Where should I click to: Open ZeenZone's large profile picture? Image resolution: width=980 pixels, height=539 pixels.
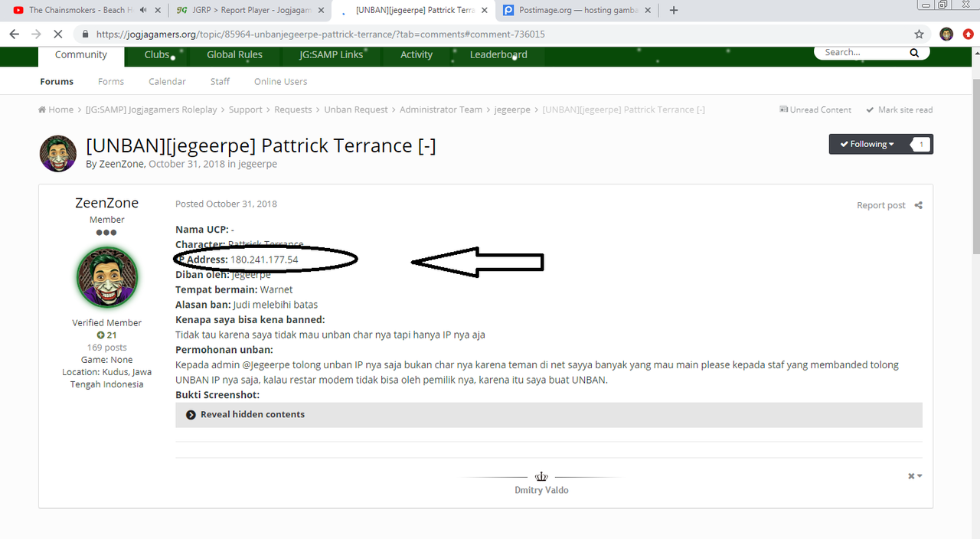pyautogui.click(x=107, y=276)
